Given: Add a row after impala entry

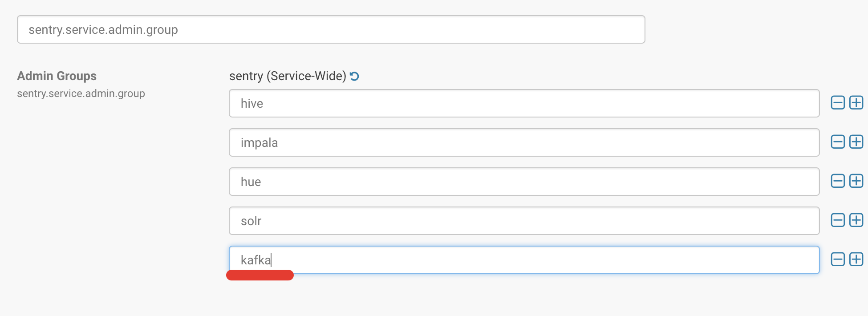Looking at the screenshot, I should coord(856,142).
